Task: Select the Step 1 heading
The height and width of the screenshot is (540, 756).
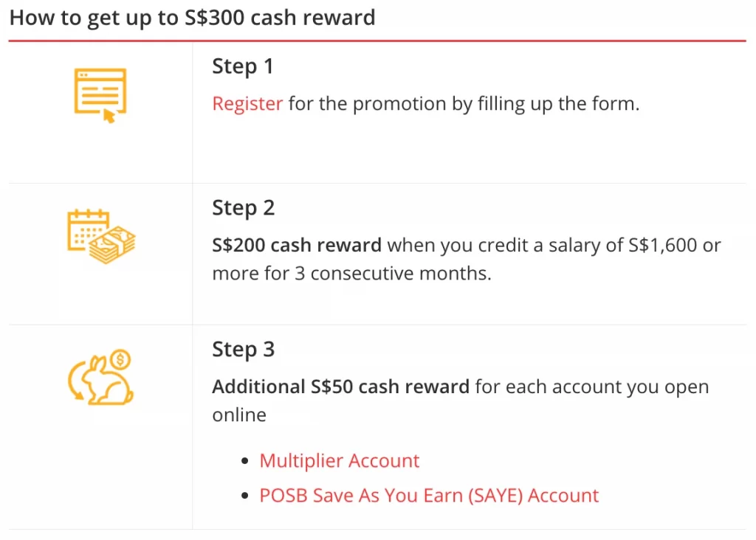Action: click(243, 66)
